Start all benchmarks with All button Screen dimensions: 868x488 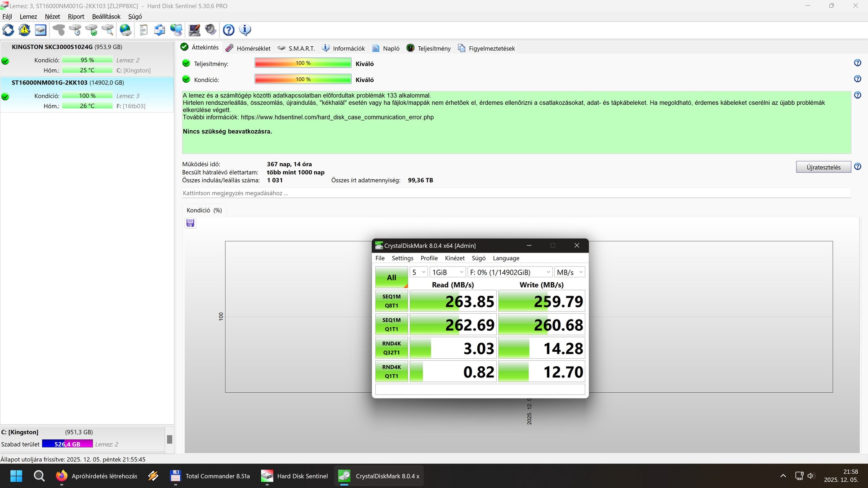click(391, 277)
